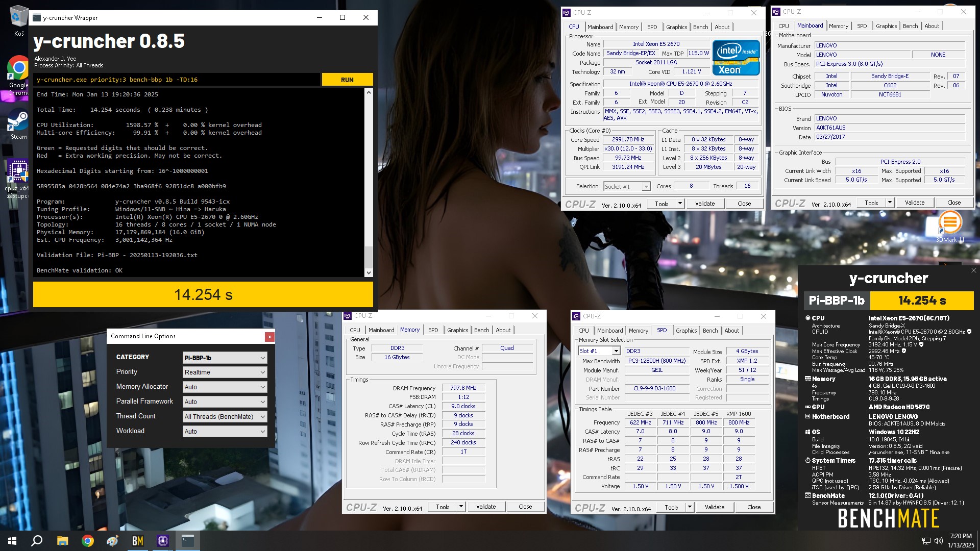Select the BenchMate BM taskbar icon

(x=138, y=541)
